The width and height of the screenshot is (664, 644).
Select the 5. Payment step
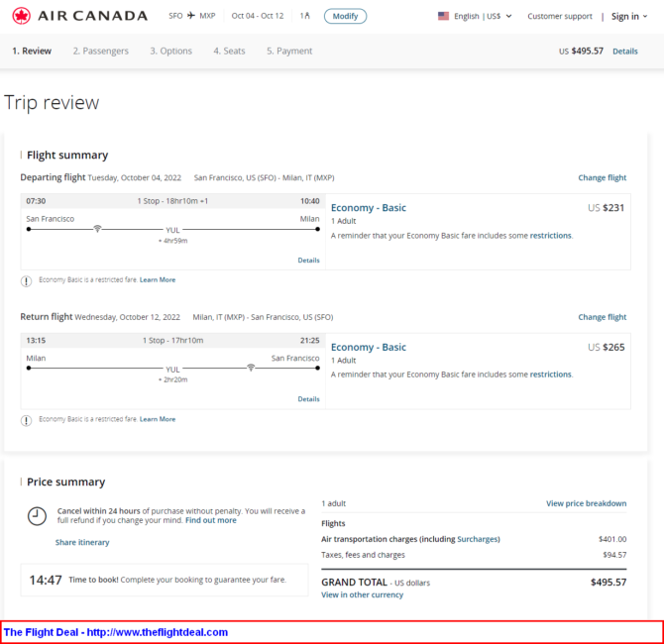(289, 51)
